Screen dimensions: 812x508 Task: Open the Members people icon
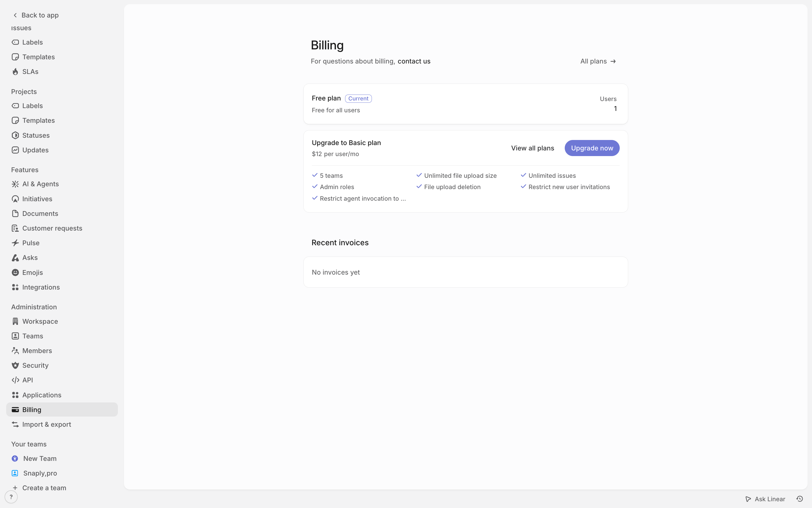coord(15,351)
